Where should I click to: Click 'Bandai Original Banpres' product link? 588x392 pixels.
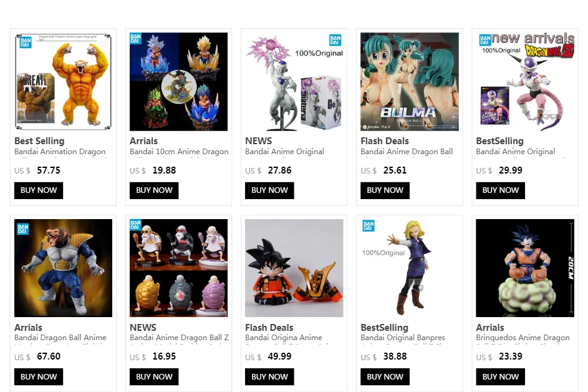(x=403, y=338)
